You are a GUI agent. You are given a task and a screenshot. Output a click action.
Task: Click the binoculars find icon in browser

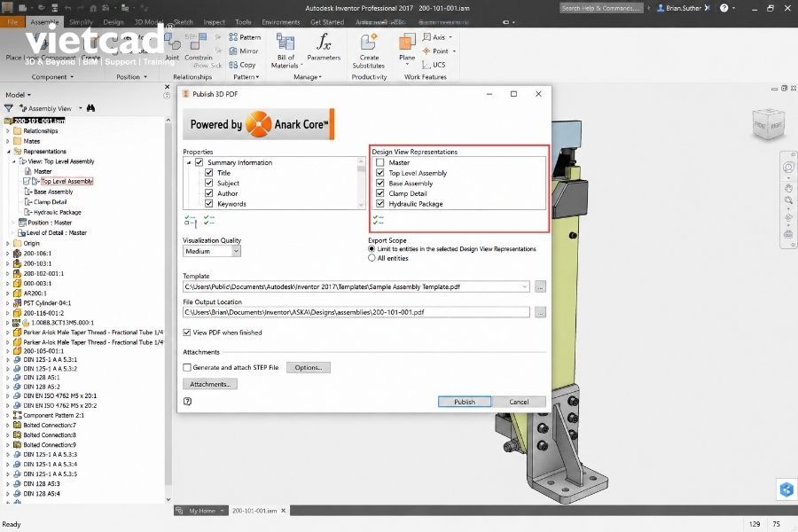[90, 108]
